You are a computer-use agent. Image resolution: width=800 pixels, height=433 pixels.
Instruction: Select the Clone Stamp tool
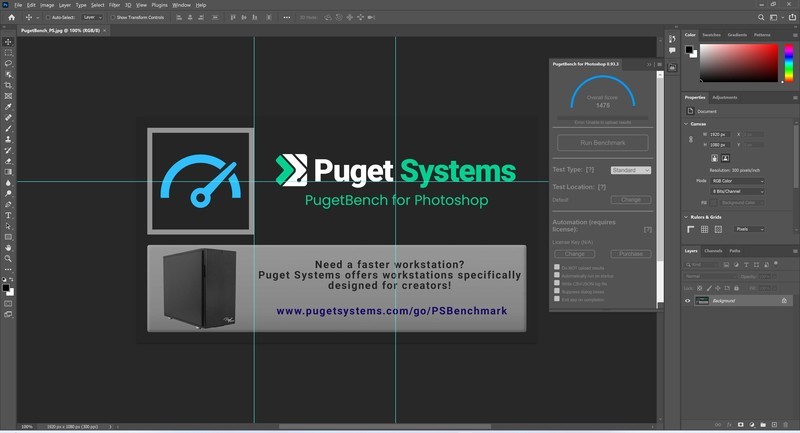point(8,139)
